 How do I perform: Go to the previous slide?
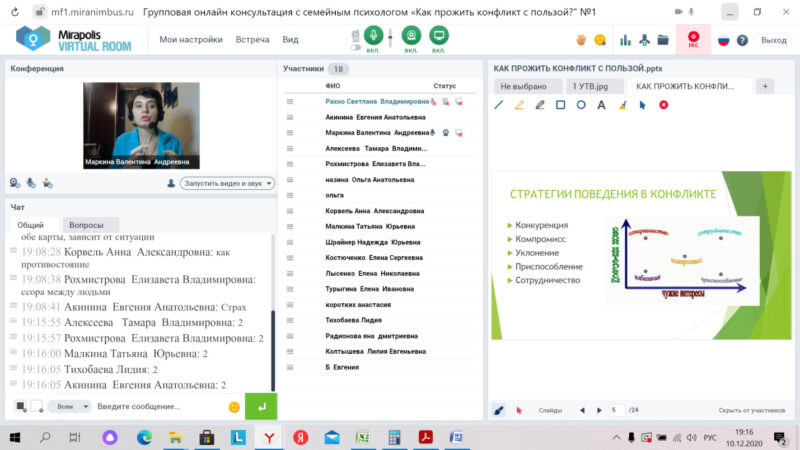[x=582, y=410]
